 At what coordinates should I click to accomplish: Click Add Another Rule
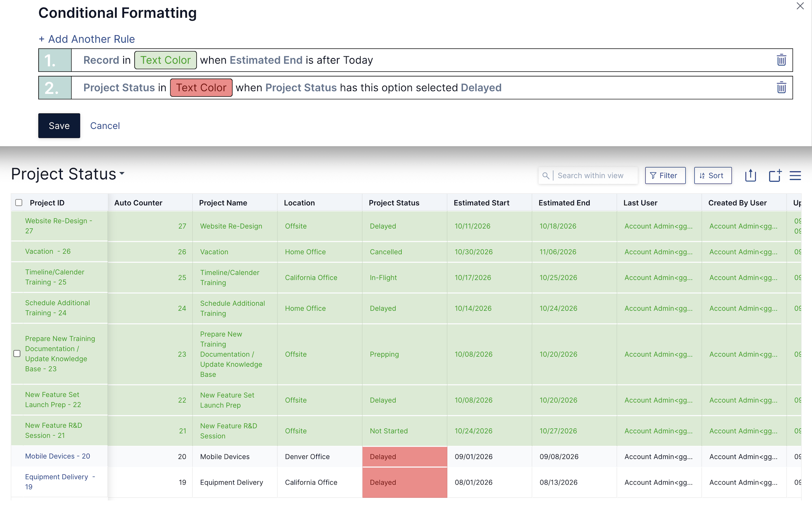tap(86, 39)
